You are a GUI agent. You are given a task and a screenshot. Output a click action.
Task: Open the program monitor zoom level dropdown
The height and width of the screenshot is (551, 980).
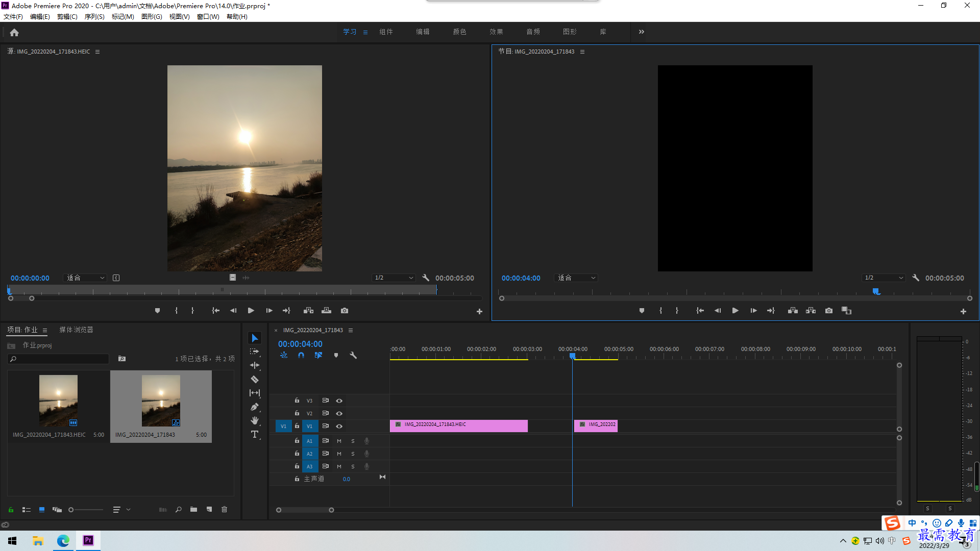coord(576,278)
